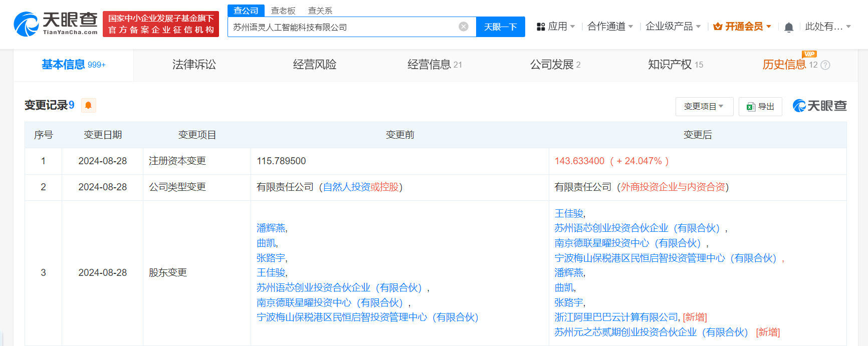Viewport: 868px width, 346px height.
Task: Open the 合作通道 dropdown
Action: (x=610, y=27)
